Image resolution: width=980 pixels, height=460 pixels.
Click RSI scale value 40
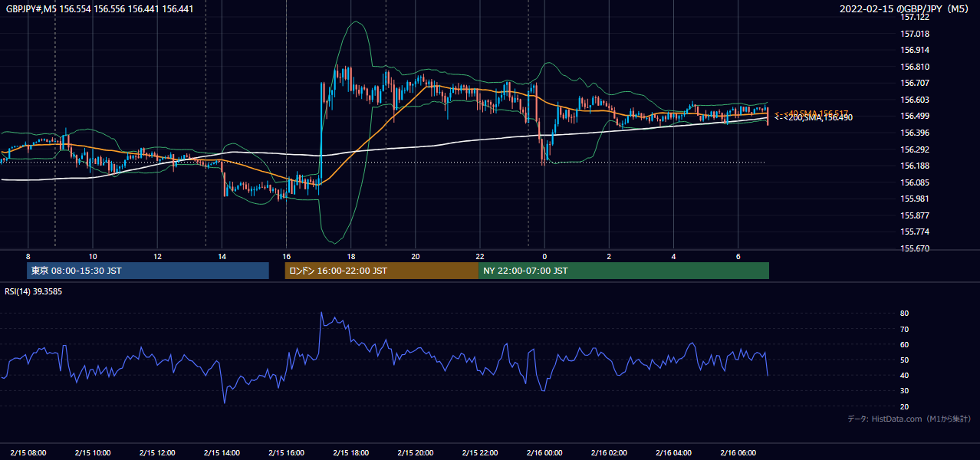point(905,375)
